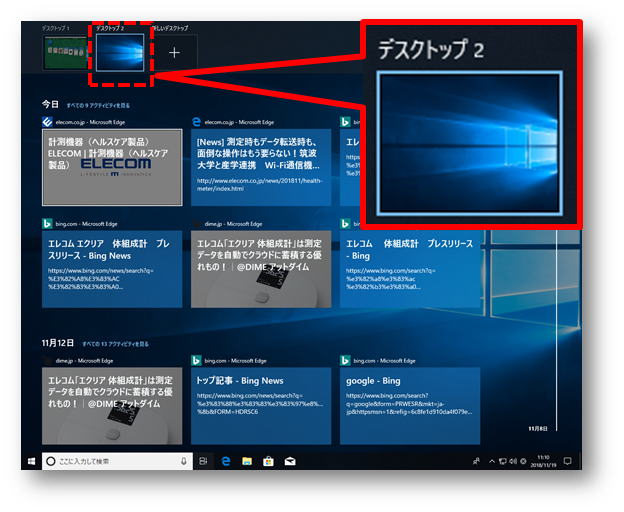This screenshot has height=512, width=624.
Task: Click the URL text in the 'google - Bing' card
Action: point(409,404)
